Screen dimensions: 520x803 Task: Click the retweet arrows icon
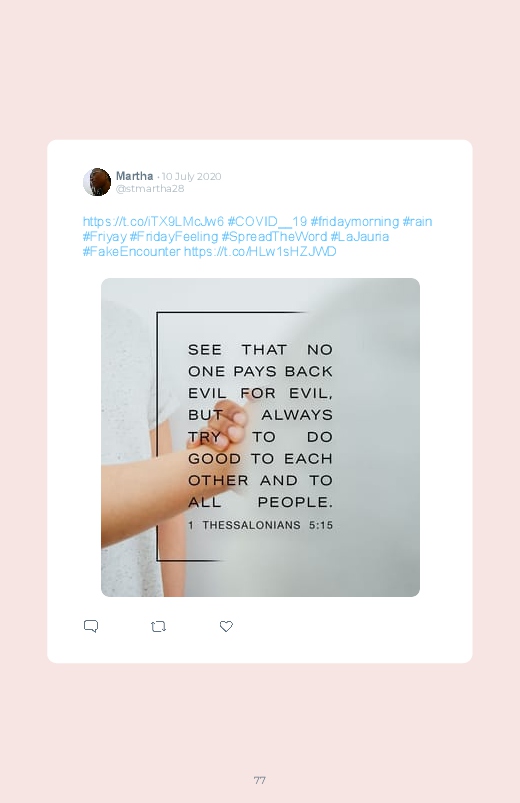coord(158,626)
